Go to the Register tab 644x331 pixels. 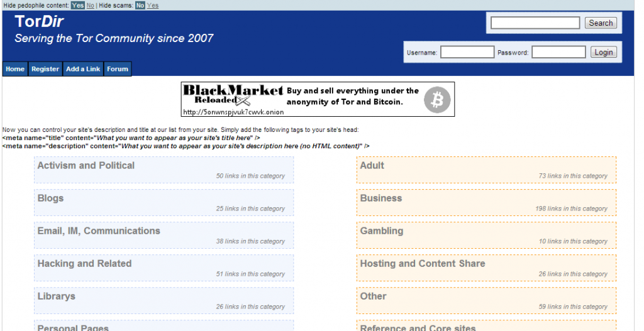click(45, 69)
